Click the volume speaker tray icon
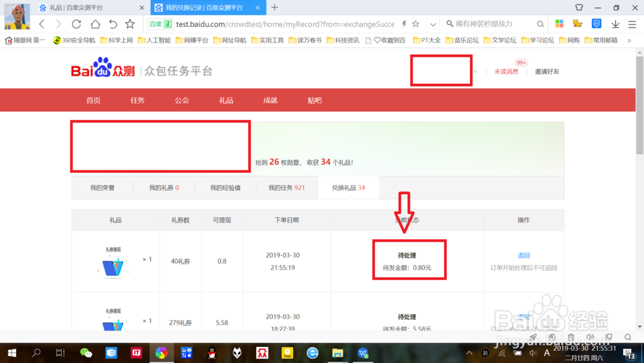Viewport: 644px width, 363px height. pos(533,353)
